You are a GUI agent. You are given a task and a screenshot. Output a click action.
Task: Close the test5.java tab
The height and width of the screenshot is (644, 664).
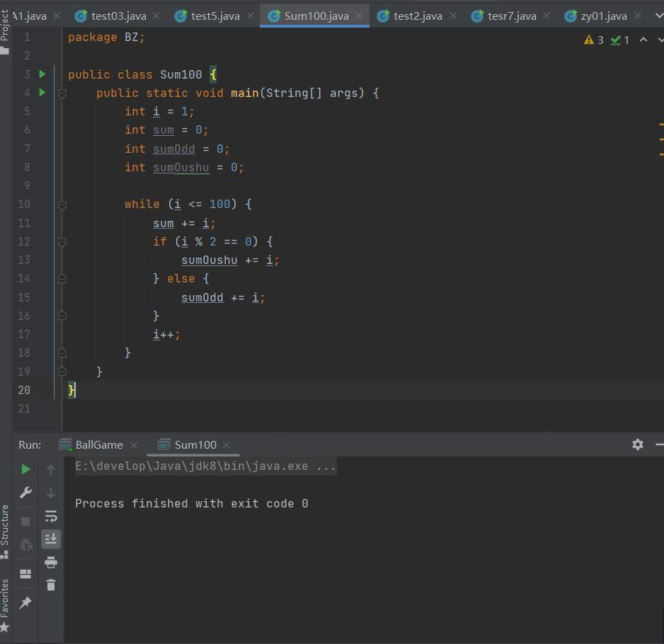pyautogui.click(x=251, y=16)
